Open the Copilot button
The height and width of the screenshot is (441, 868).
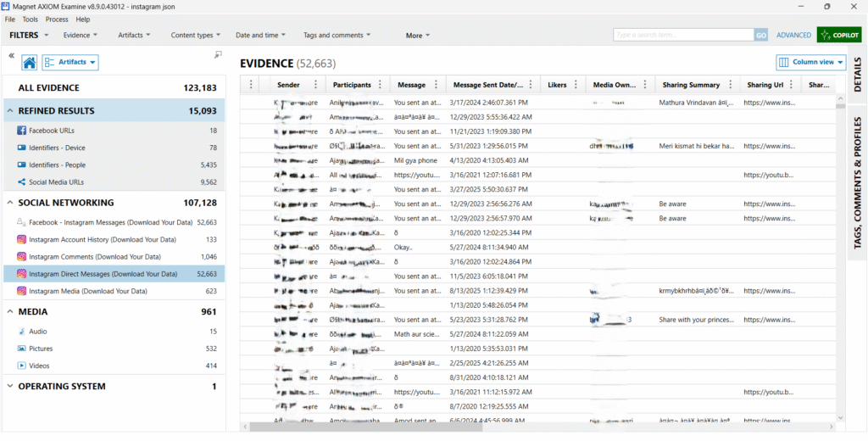pos(839,35)
